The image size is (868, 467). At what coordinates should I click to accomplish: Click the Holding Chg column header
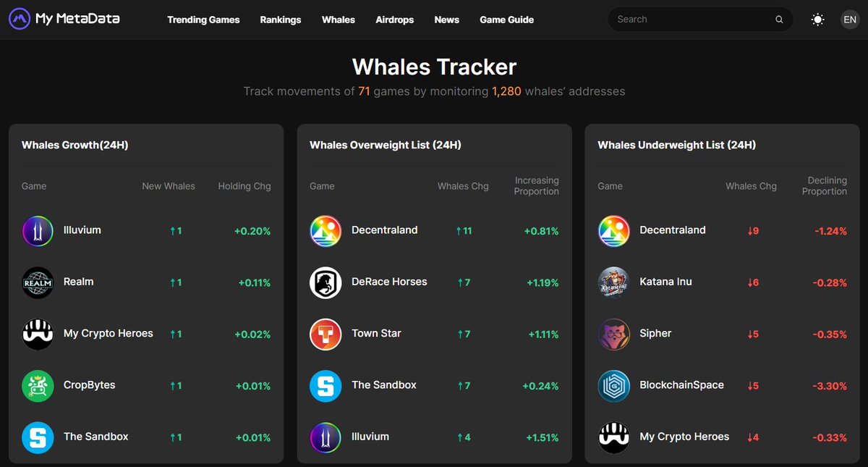click(244, 186)
